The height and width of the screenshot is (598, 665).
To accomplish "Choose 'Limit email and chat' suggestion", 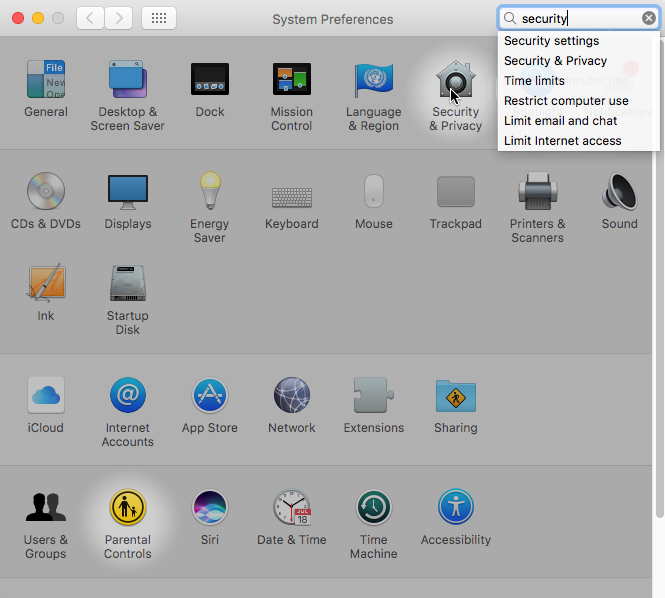I will 578,120.
